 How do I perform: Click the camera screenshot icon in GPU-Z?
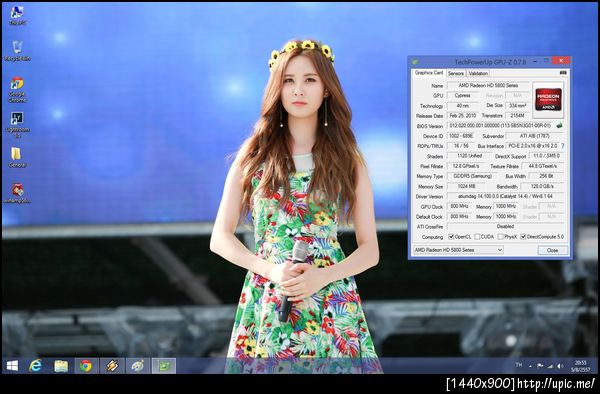coord(563,72)
